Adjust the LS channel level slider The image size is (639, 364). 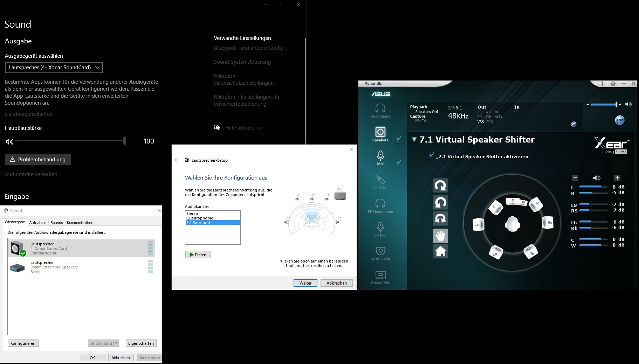click(x=593, y=204)
